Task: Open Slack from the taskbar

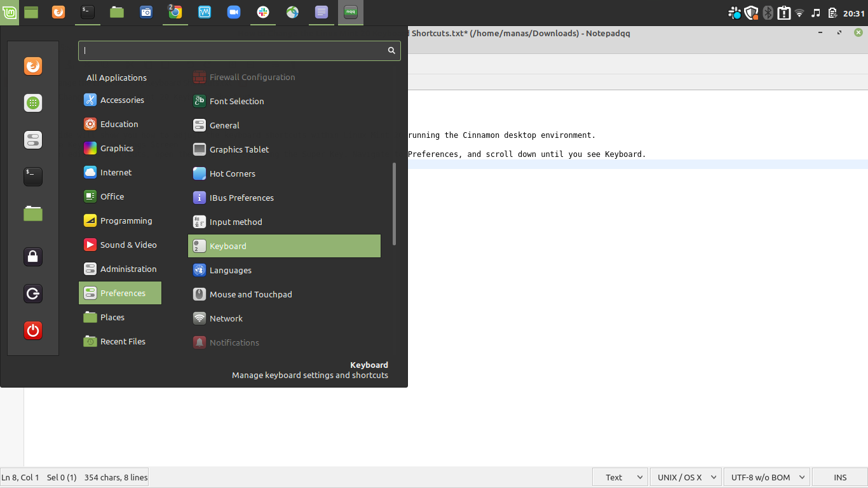Action: [x=262, y=12]
